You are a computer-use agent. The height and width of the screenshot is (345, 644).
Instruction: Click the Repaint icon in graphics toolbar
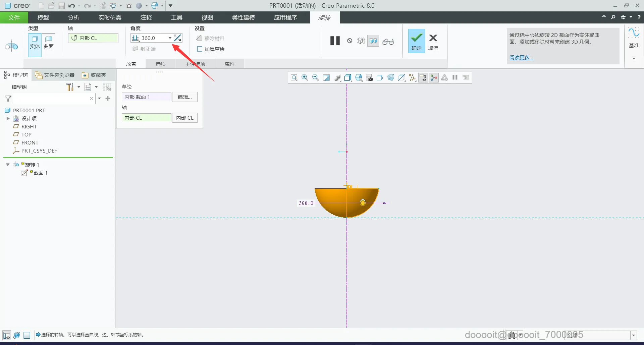tap(326, 78)
